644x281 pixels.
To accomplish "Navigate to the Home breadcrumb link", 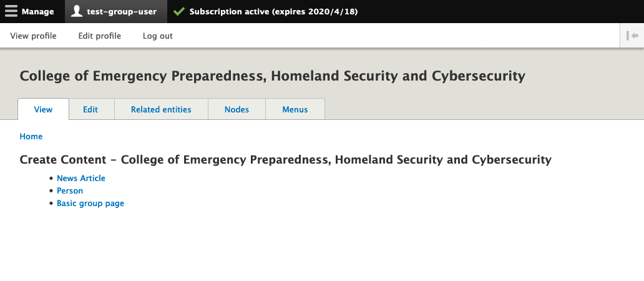I will tap(31, 136).
